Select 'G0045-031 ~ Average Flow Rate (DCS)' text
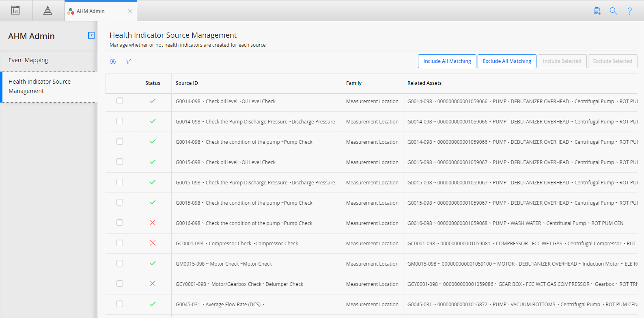The image size is (644, 318). pyautogui.click(x=220, y=305)
